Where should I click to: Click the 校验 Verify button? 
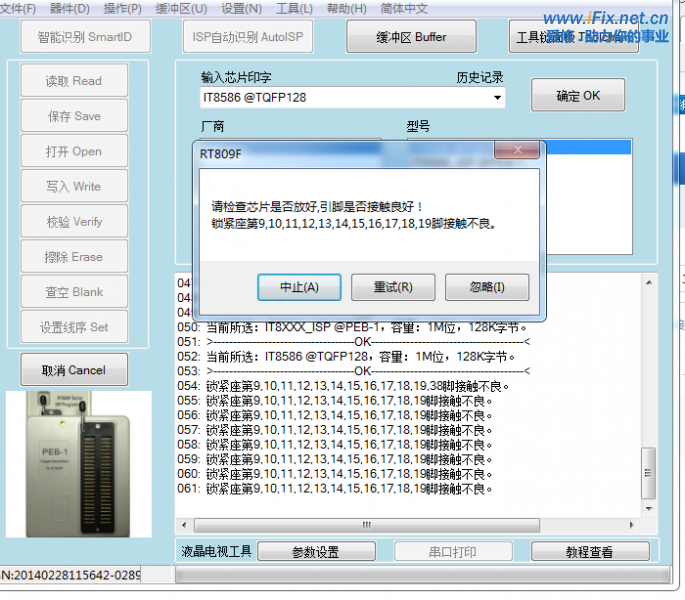pyautogui.click(x=74, y=222)
